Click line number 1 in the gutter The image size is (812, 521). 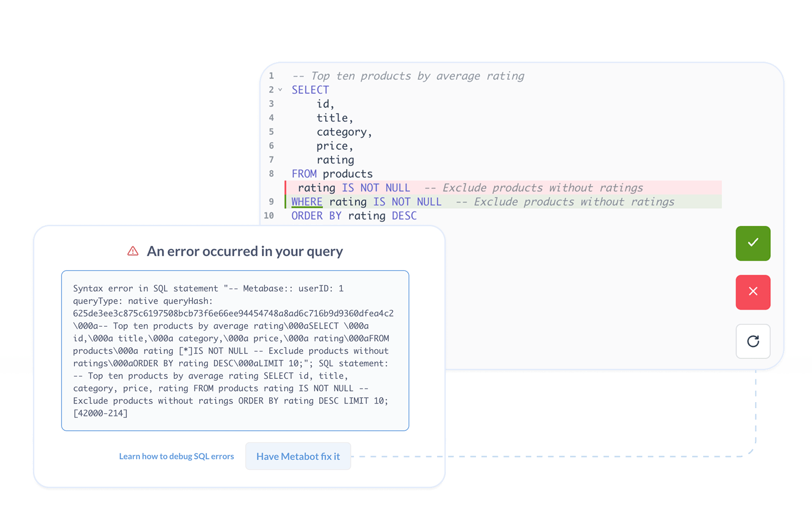pos(272,76)
